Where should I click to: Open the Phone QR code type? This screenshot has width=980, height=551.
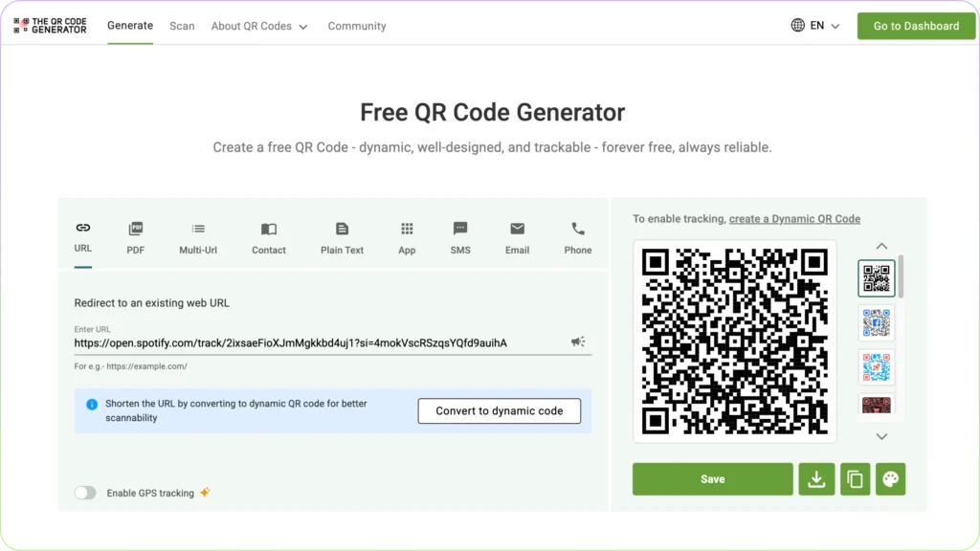point(577,236)
